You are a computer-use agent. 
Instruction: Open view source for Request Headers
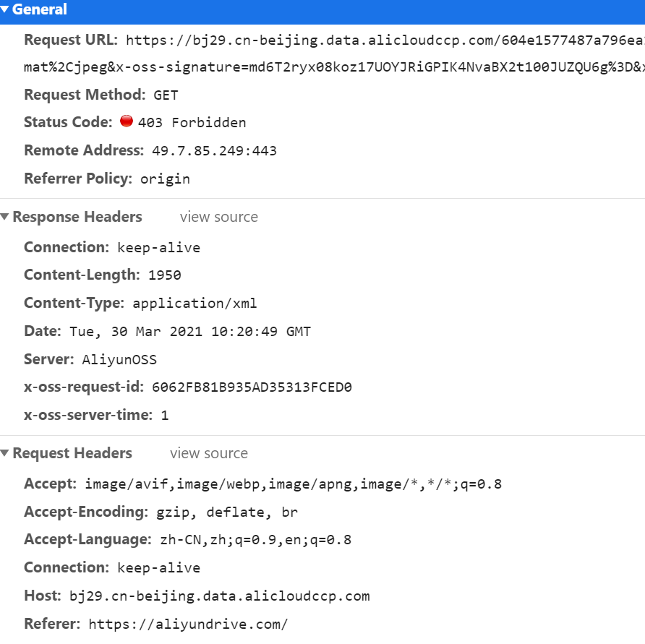click(208, 453)
